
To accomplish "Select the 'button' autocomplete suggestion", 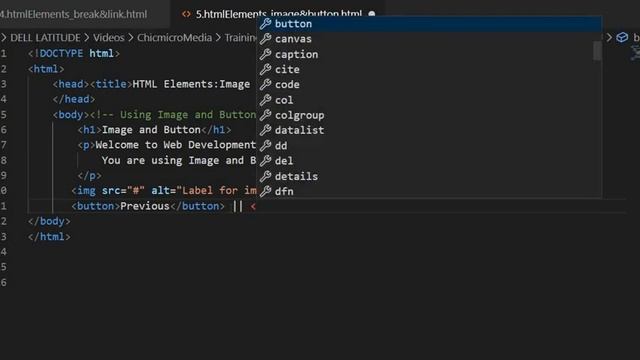I will pos(429,24).
